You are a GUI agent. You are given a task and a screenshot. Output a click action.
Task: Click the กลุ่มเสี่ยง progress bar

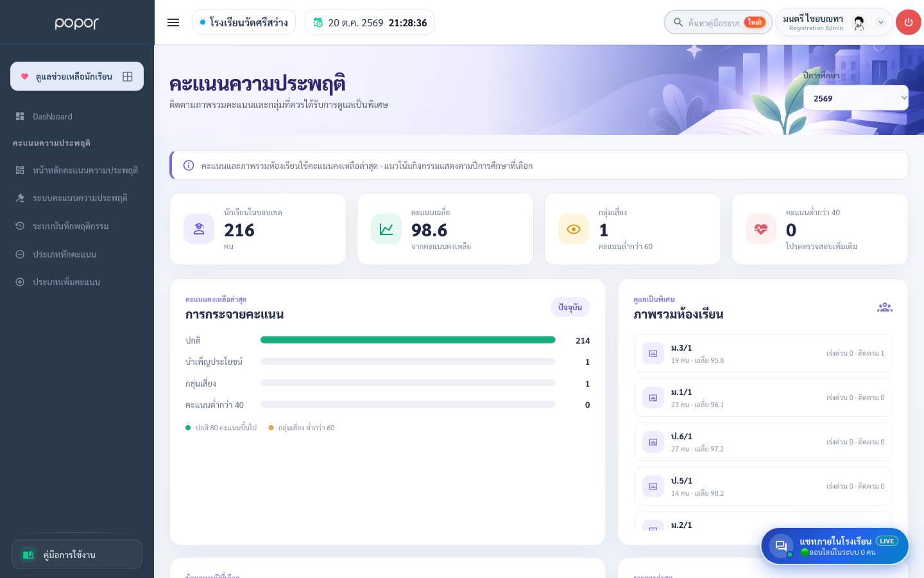point(407,383)
